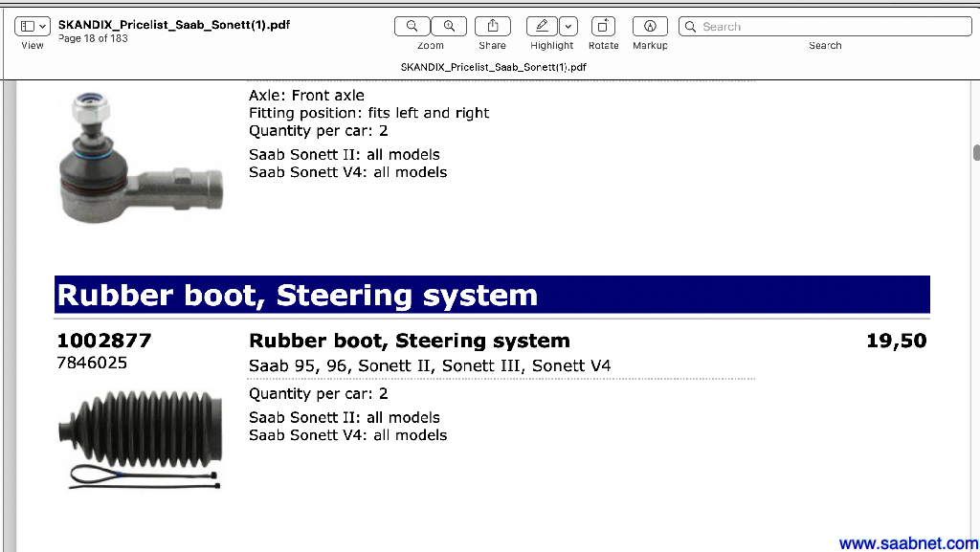Click the magnifier icon in Search field
Screen dimensions: 980x552
tap(691, 26)
